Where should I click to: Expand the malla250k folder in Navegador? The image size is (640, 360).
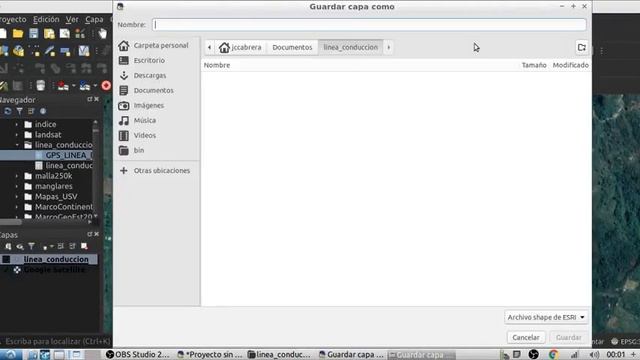17,176
